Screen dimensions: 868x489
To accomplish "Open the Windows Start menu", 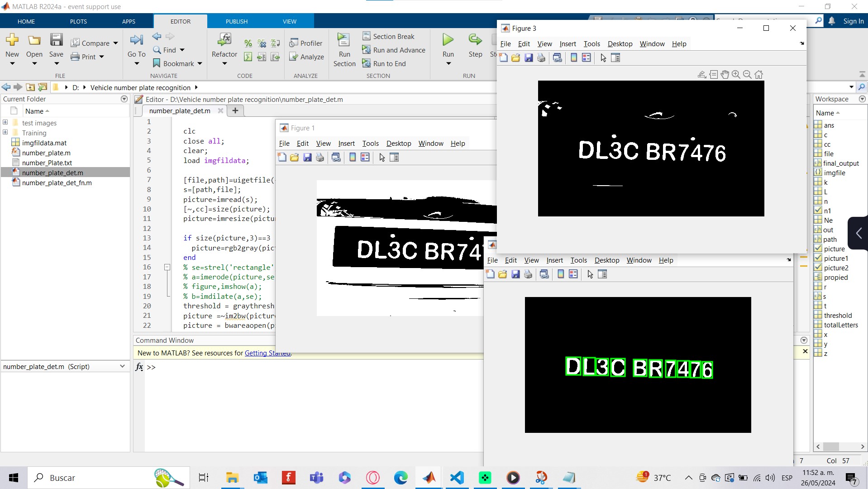I will point(14,478).
